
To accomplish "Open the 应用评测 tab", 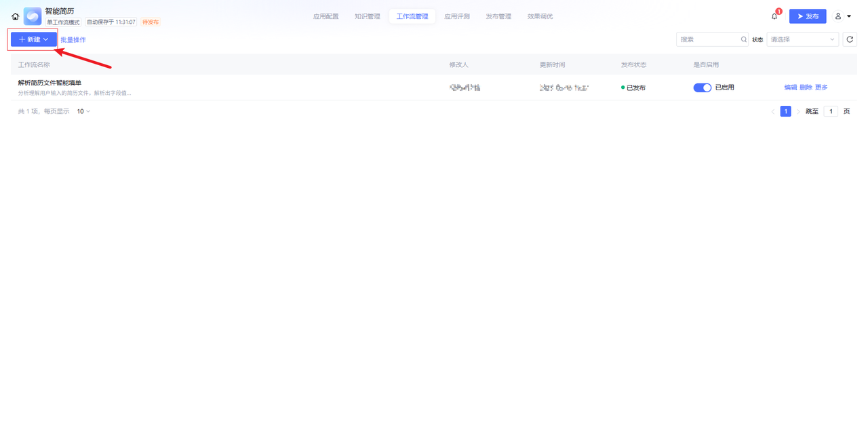I will 456,16.
